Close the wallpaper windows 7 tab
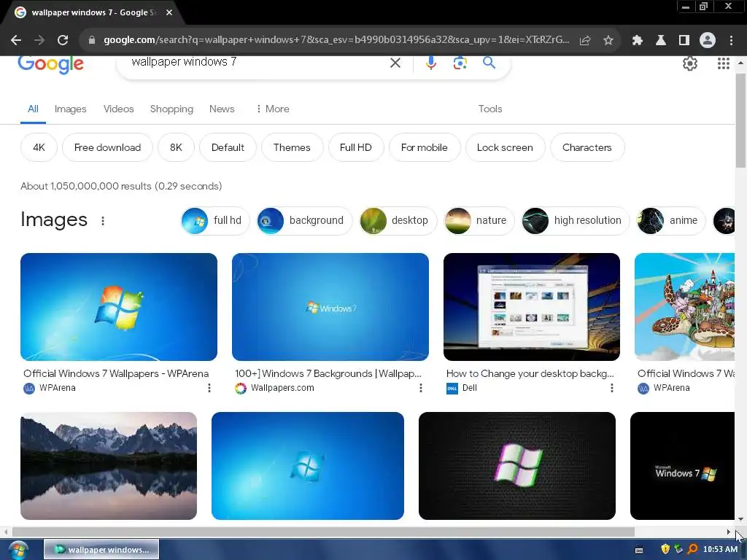The width and height of the screenshot is (747, 560). click(169, 12)
